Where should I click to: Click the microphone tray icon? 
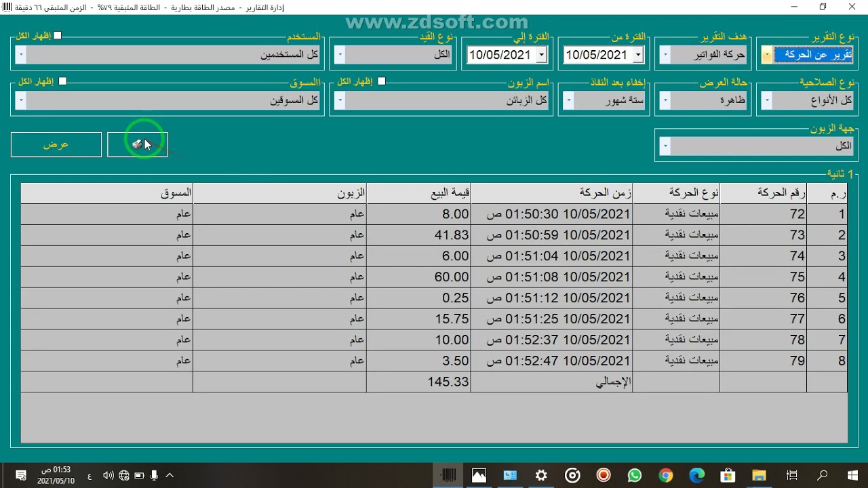(155, 475)
